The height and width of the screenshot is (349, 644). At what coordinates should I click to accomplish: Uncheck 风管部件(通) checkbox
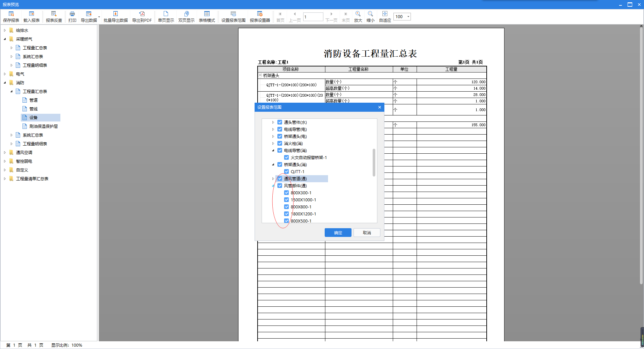pos(280,186)
